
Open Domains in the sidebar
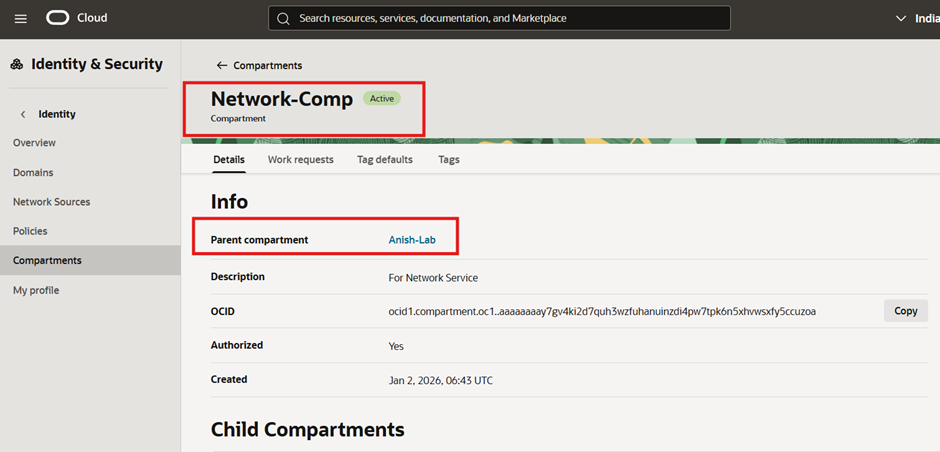pyautogui.click(x=33, y=173)
